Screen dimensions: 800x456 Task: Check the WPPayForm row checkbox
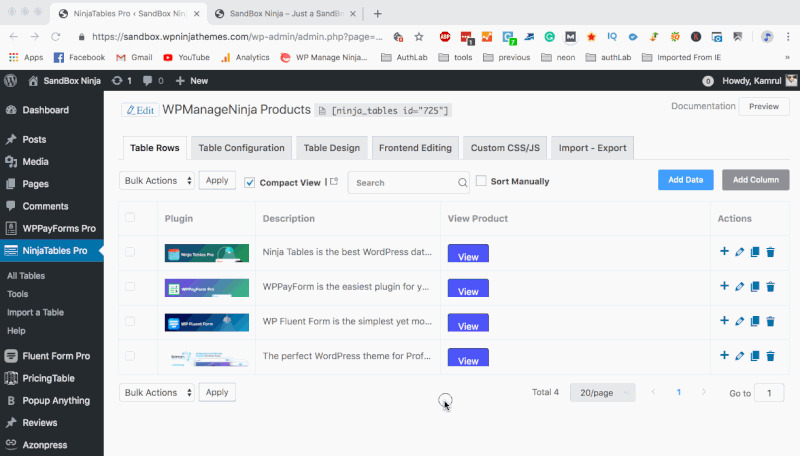pyautogui.click(x=130, y=287)
